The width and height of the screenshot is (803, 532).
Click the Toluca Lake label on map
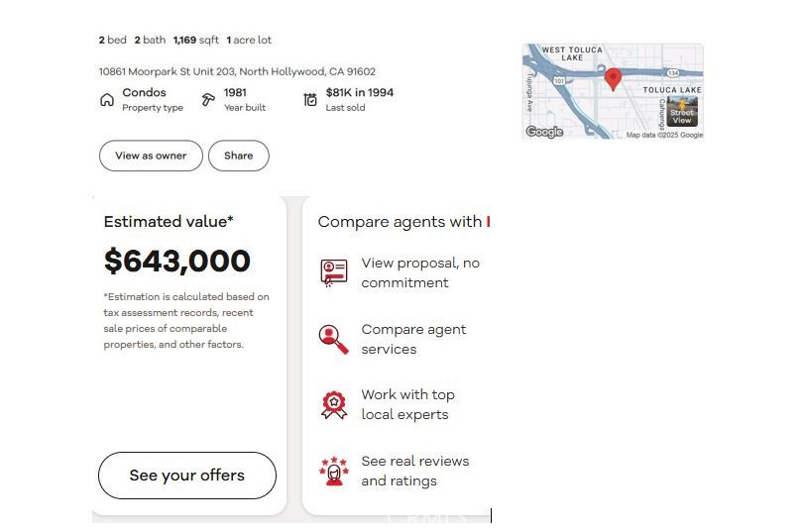pos(672,90)
